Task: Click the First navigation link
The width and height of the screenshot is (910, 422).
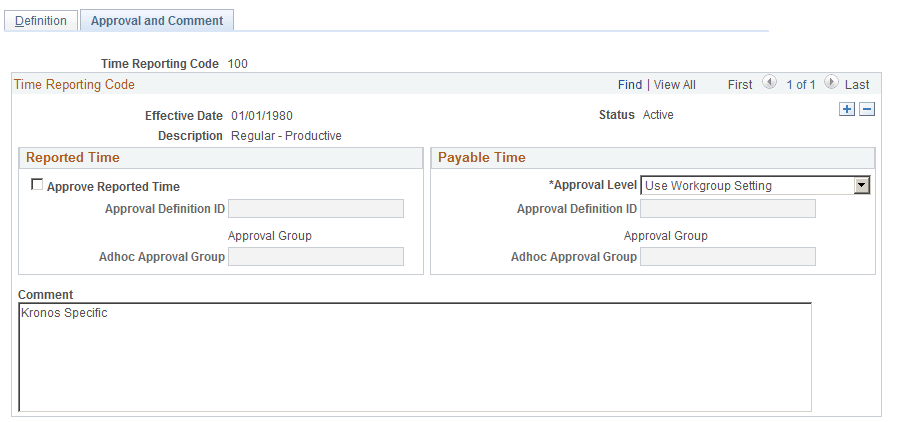Action: coord(740,85)
